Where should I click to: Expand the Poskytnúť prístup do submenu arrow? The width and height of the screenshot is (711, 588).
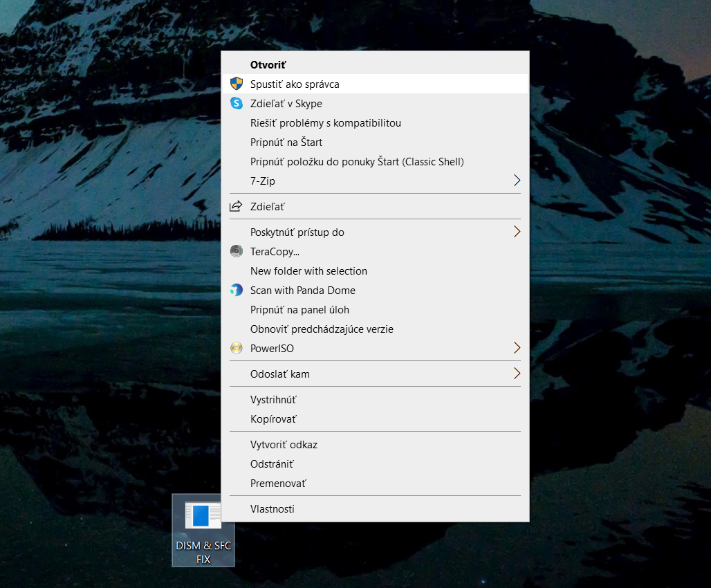516,232
